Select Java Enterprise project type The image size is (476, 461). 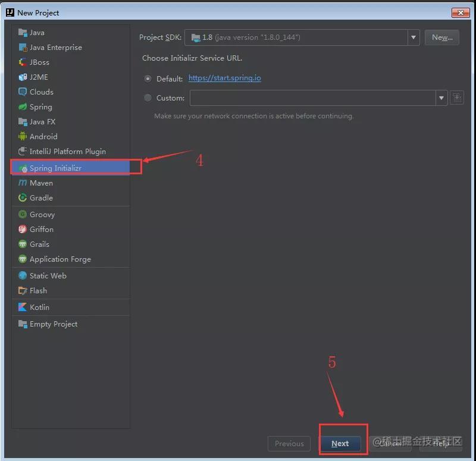coord(55,48)
